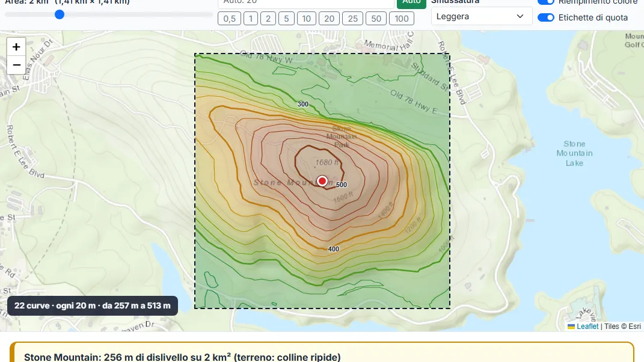Click the Elias Nour Dr road label
Screen dimensions: 644x362
click(x=38, y=59)
